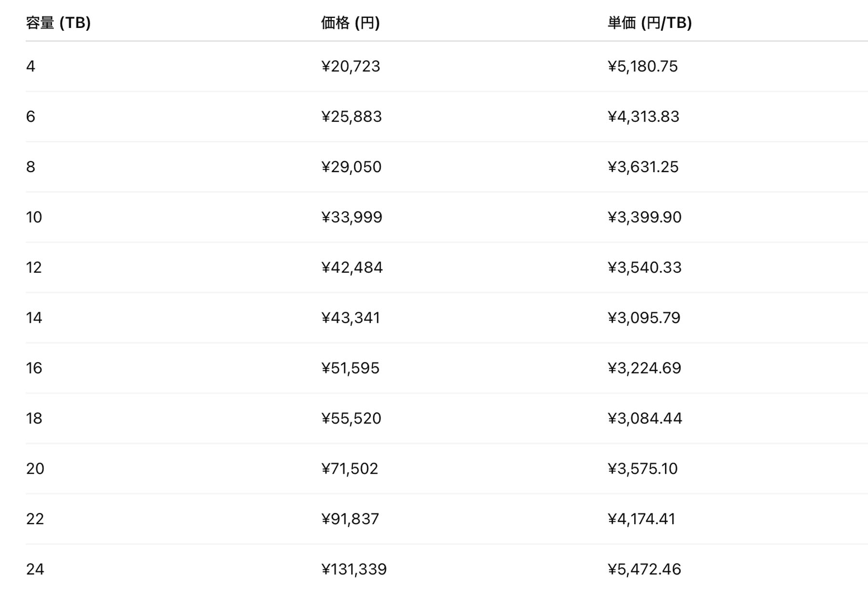Select the ¥3,084.44 unit price cell
Screen dimensions: 868x598
tap(645, 418)
